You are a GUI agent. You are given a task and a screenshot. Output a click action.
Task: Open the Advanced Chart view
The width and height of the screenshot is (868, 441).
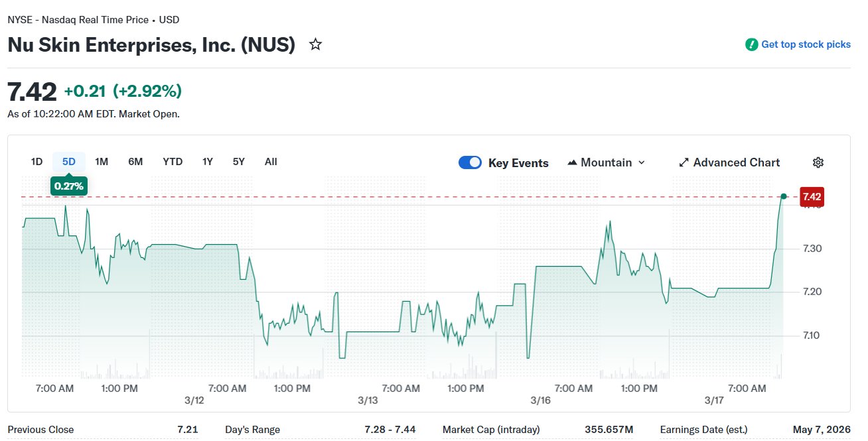coord(736,162)
